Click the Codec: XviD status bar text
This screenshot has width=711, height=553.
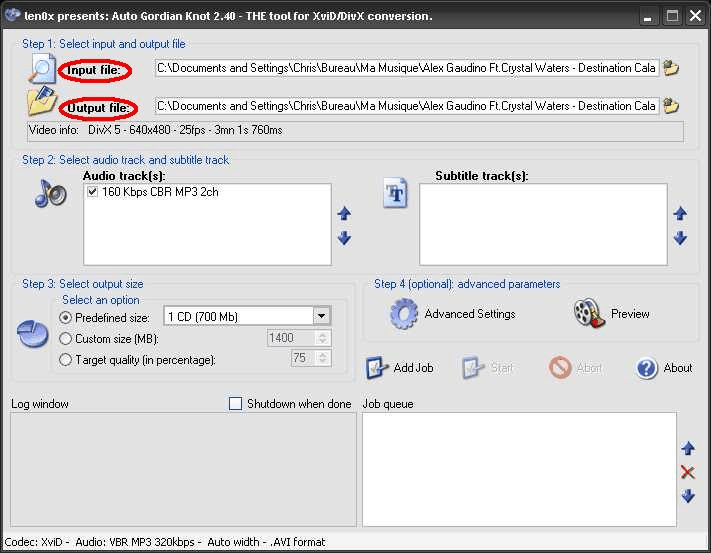[x=165, y=542]
